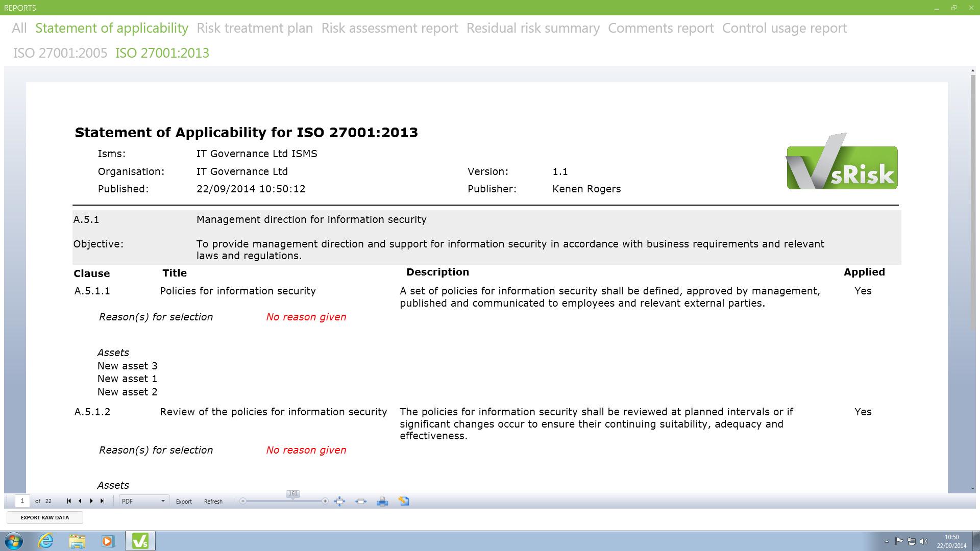Image resolution: width=980 pixels, height=551 pixels.
Task: Open the Windows Start menu
Action: 14,541
